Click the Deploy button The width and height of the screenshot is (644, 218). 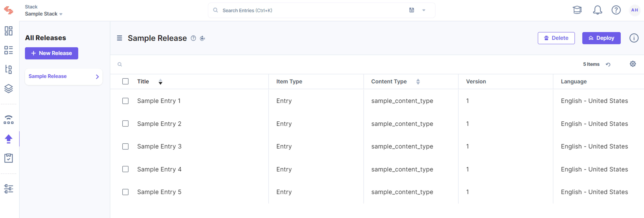[601, 38]
